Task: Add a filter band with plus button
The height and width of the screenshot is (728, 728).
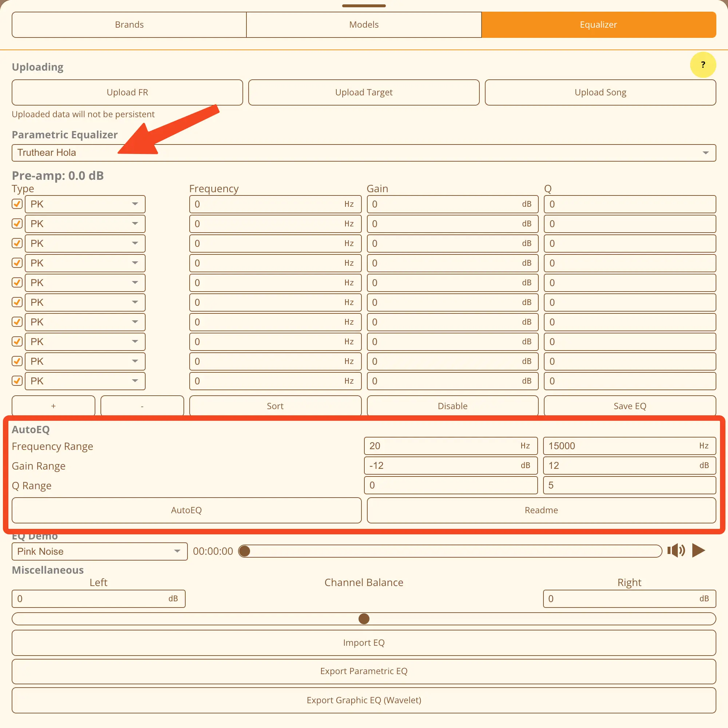Action: click(x=53, y=406)
